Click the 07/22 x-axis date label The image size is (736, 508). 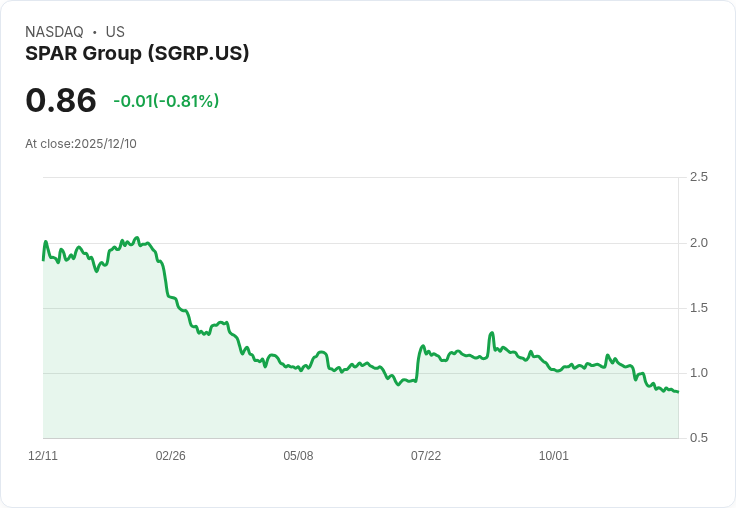click(x=426, y=456)
